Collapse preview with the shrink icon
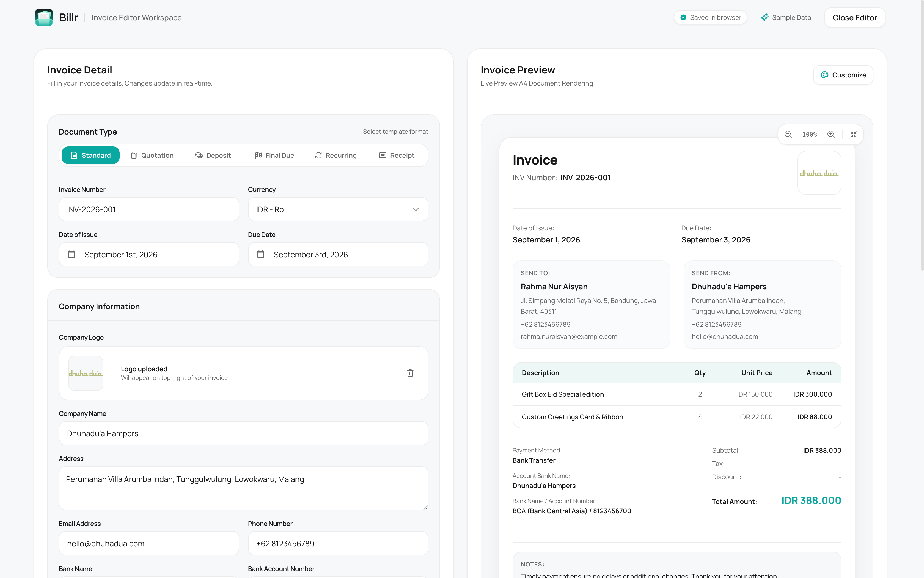 pyautogui.click(x=854, y=134)
